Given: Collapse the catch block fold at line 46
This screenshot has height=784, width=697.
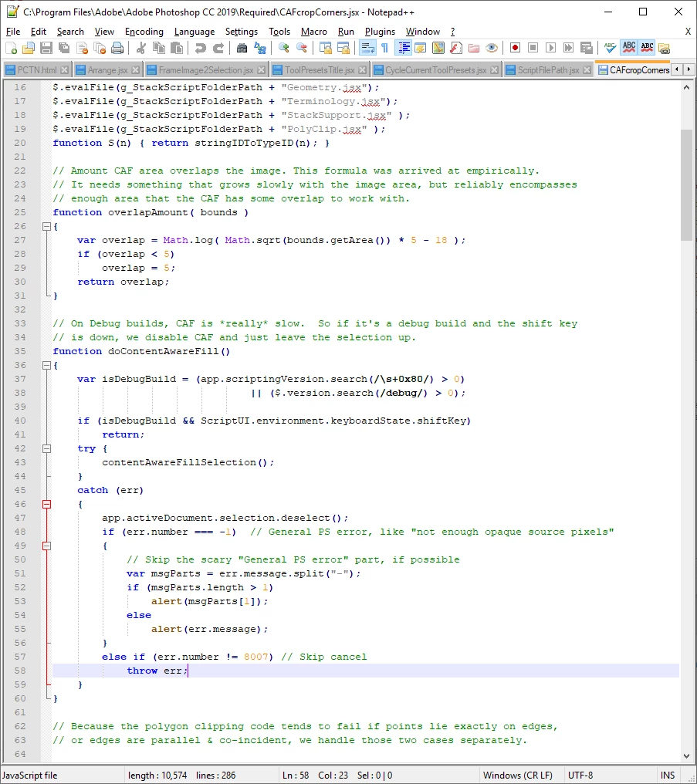Looking at the screenshot, I should click(46, 504).
